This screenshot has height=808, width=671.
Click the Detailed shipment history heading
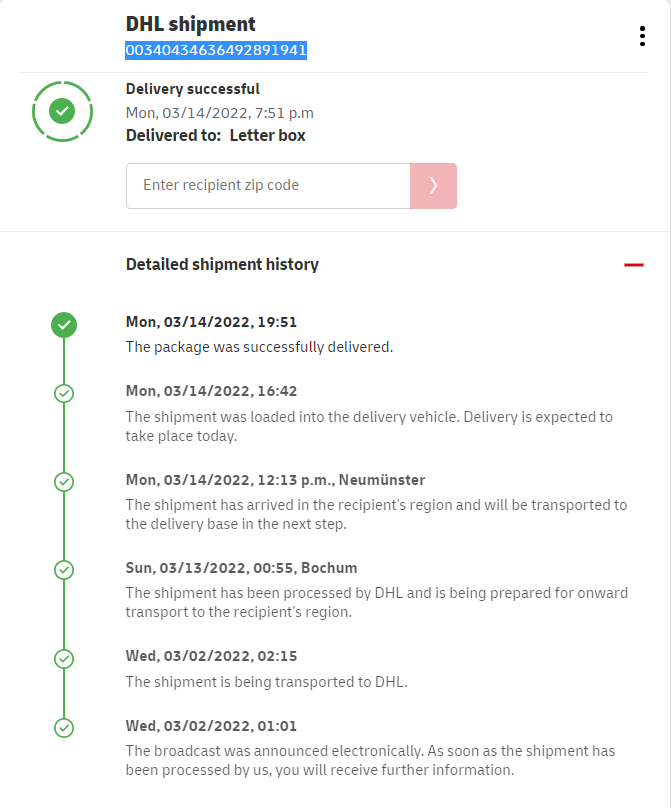click(222, 265)
